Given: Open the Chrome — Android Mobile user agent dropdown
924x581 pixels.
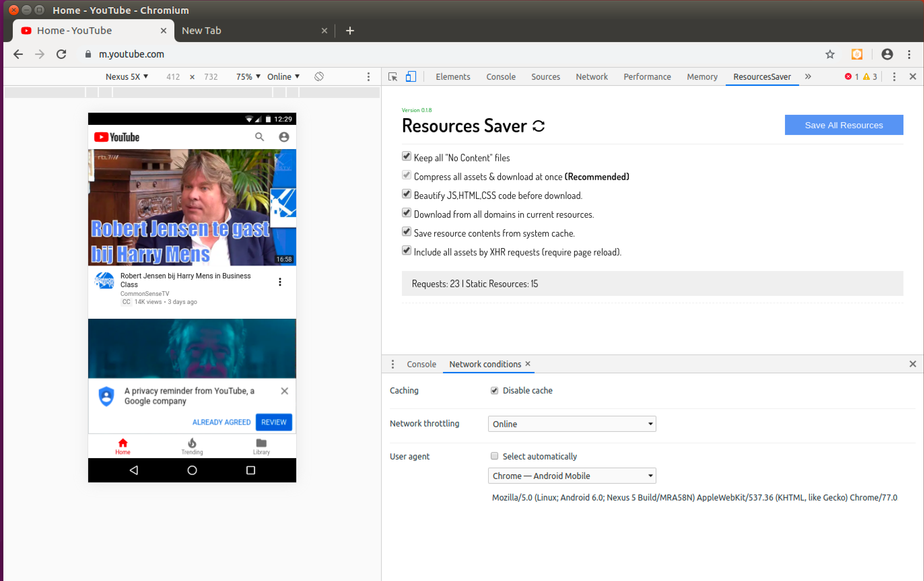Looking at the screenshot, I should click(571, 475).
